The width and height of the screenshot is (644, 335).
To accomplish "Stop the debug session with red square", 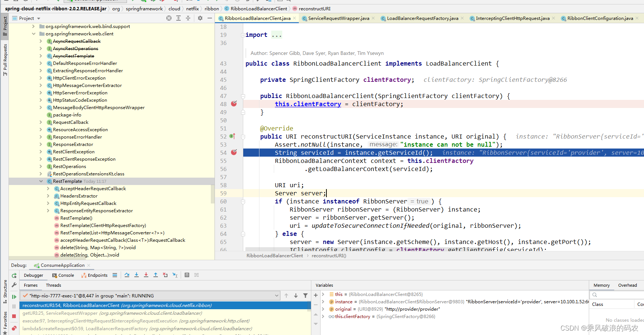I will point(14,316).
